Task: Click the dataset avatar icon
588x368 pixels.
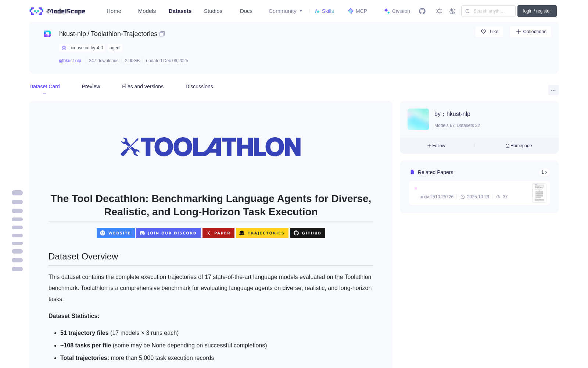Action: point(47,34)
